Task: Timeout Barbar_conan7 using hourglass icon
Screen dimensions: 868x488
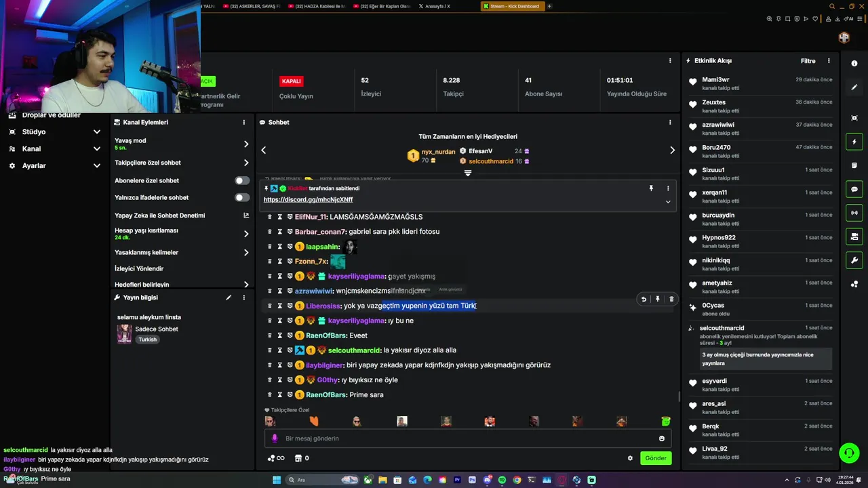Action: (279, 232)
